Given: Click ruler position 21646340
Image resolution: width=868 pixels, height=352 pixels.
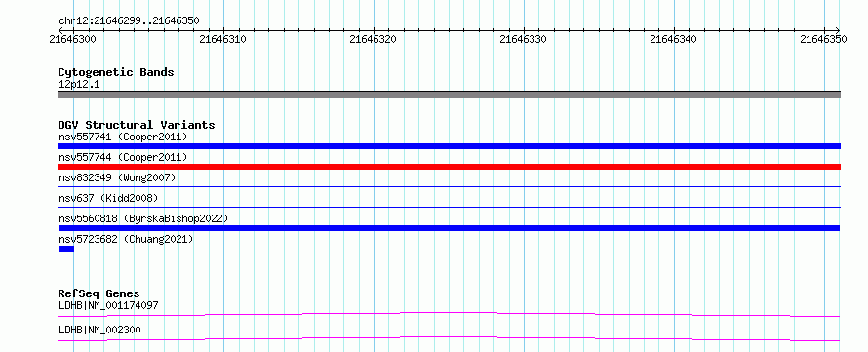Looking at the screenshot, I should pyautogui.click(x=673, y=39).
